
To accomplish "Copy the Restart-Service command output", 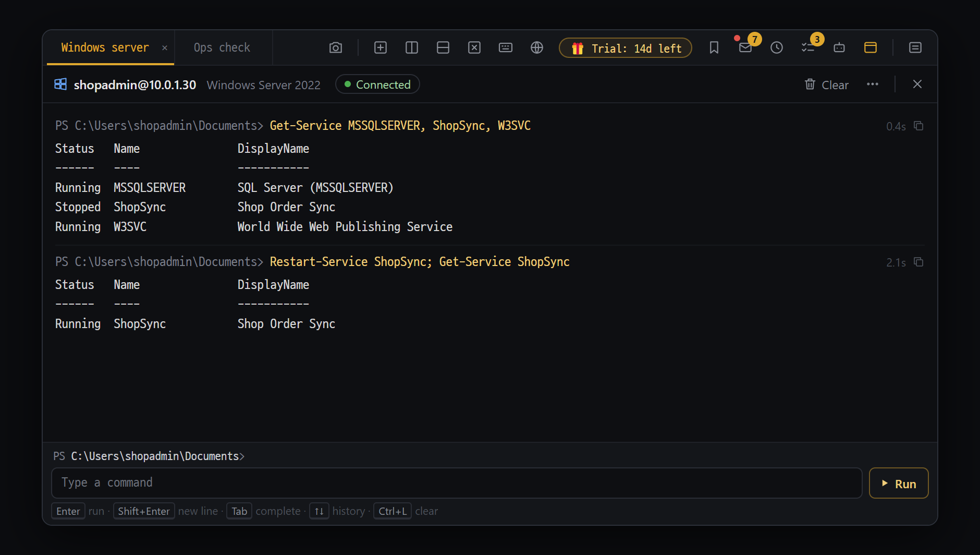I will [x=918, y=262].
